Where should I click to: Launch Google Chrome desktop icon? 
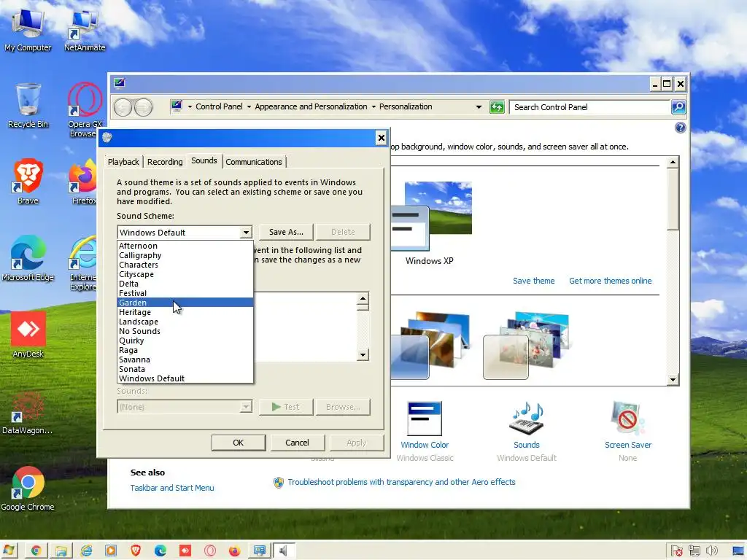click(28, 489)
